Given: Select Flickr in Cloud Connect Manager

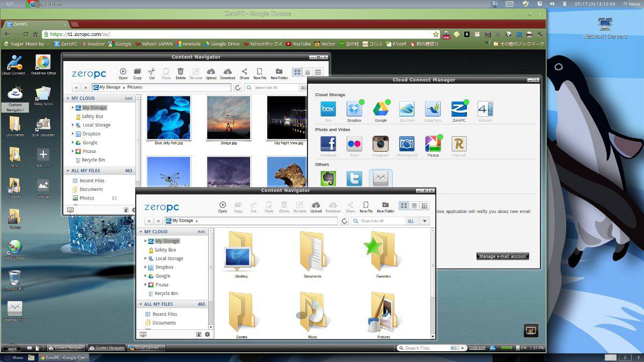Looking at the screenshot, I should pyautogui.click(x=354, y=146).
